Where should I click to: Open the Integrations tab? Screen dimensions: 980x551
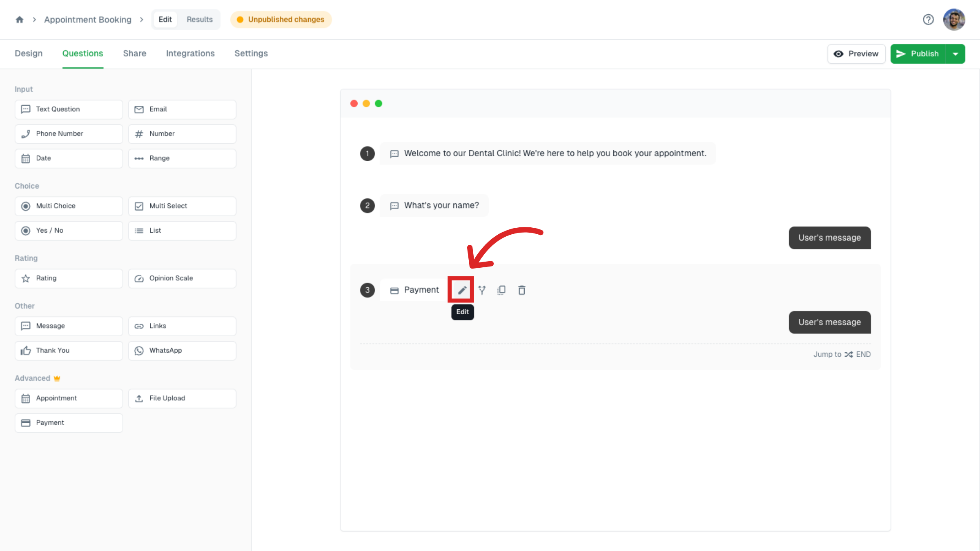point(190,53)
